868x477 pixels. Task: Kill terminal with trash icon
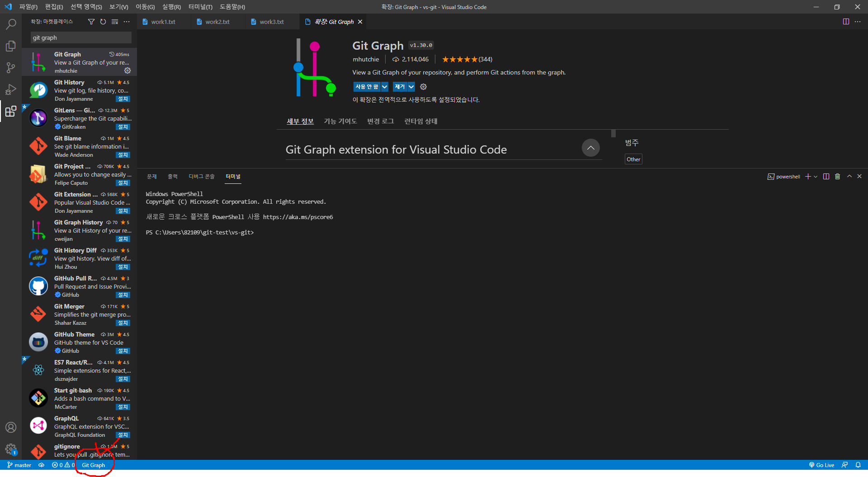click(x=837, y=177)
